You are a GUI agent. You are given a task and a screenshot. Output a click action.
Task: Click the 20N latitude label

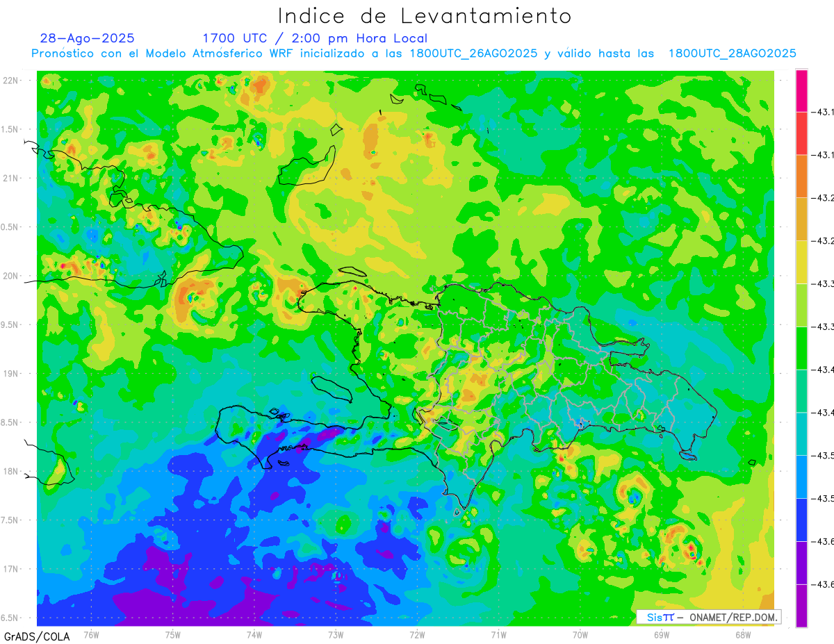pos(12,276)
